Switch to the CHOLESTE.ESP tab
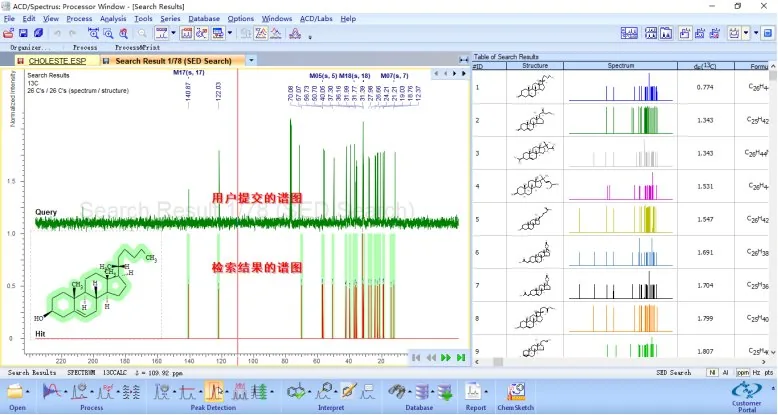 pos(57,61)
